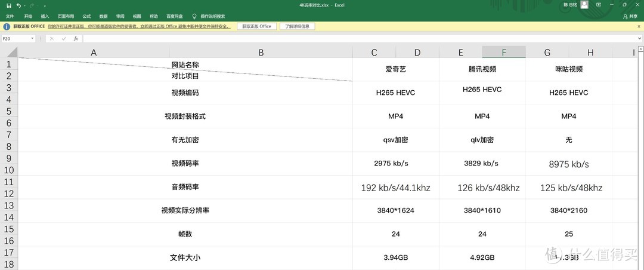Click the Cancel X icon in formula bar

(52, 38)
